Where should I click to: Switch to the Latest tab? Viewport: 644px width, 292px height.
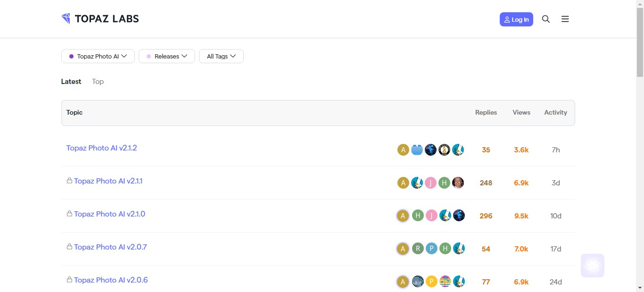tap(71, 82)
